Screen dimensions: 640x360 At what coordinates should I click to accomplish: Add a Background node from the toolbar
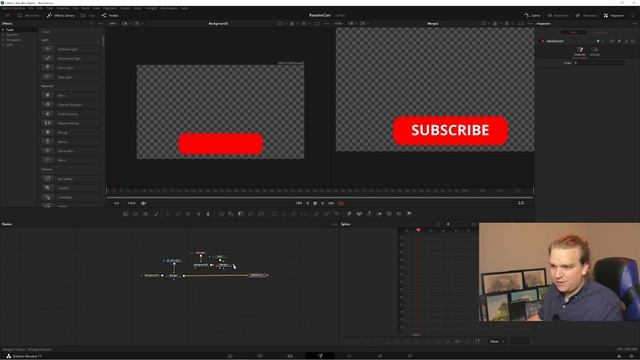[x=125, y=213]
